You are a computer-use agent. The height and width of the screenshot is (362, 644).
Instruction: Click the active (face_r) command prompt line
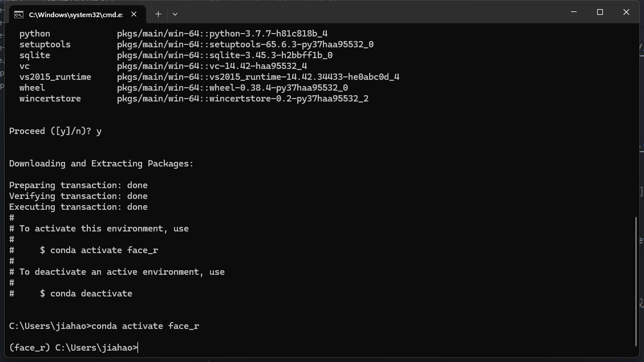click(x=73, y=348)
